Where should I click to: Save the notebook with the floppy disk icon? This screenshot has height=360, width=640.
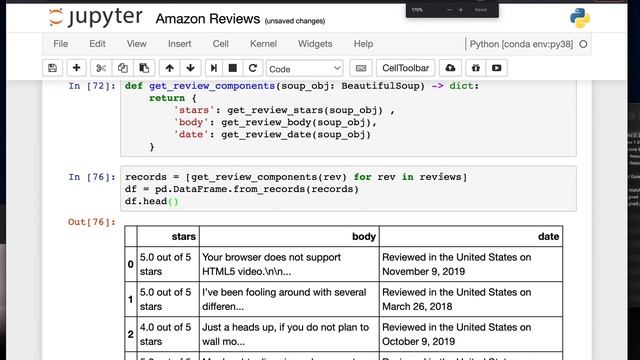point(53,68)
